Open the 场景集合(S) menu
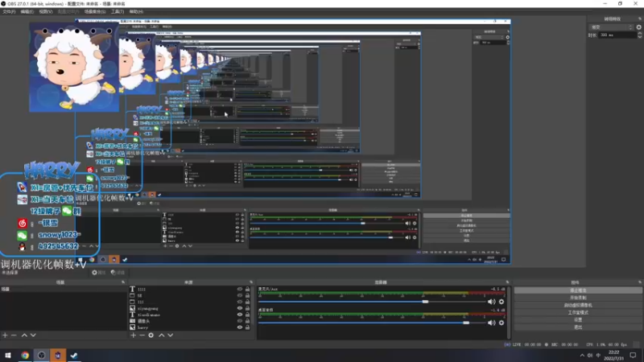Image resolution: width=644 pixels, height=362 pixels. [x=95, y=11]
